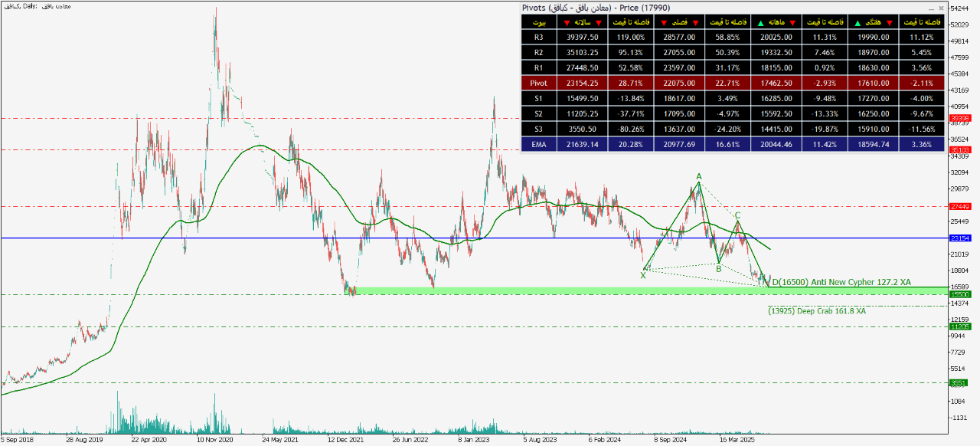Viewport: 980px width, 446px height.
Task: Click red arrow left of سالانه header
Action: click(x=566, y=23)
